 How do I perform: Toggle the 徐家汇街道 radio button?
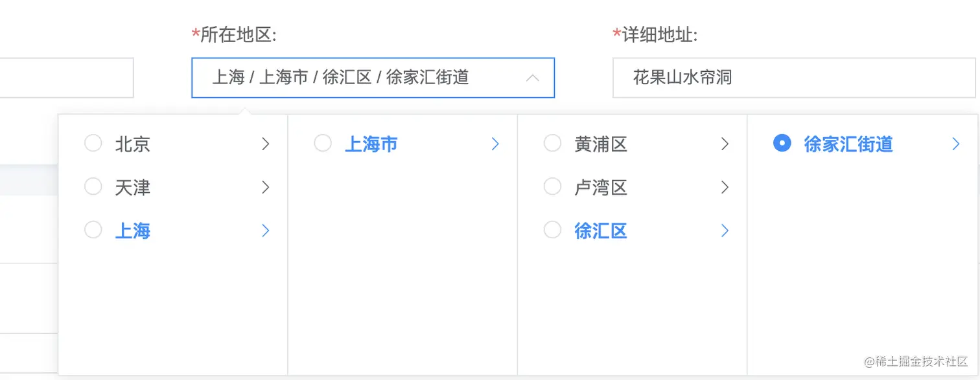782,143
